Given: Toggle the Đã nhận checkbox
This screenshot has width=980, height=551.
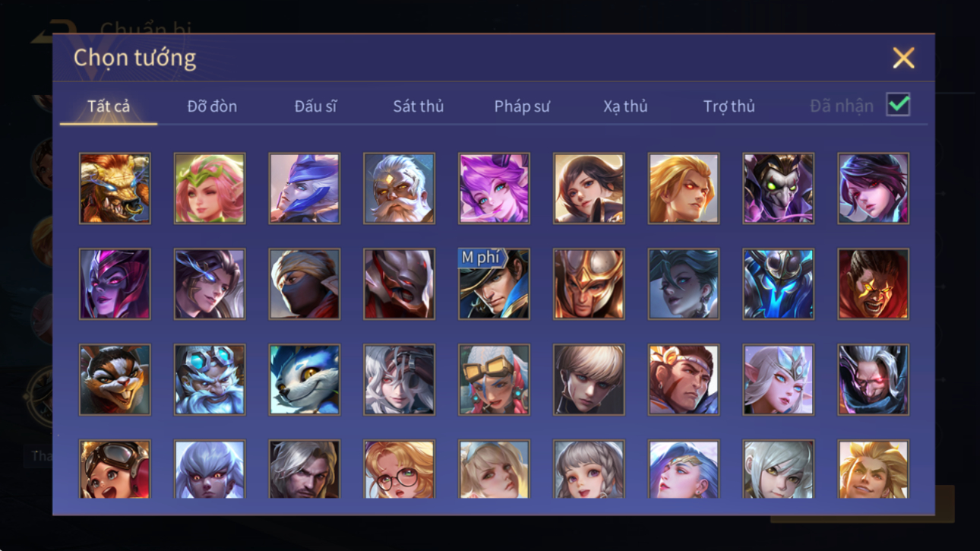Looking at the screenshot, I should pyautogui.click(x=898, y=105).
